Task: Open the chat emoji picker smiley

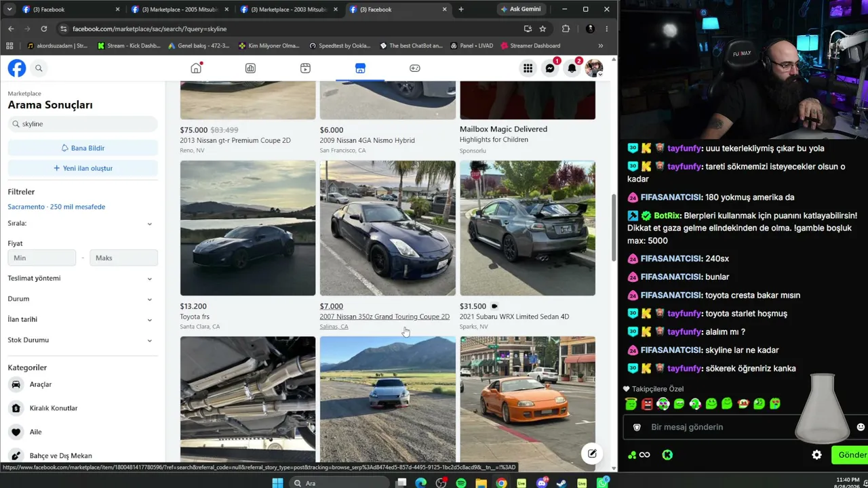Action: tap(861, 427)
